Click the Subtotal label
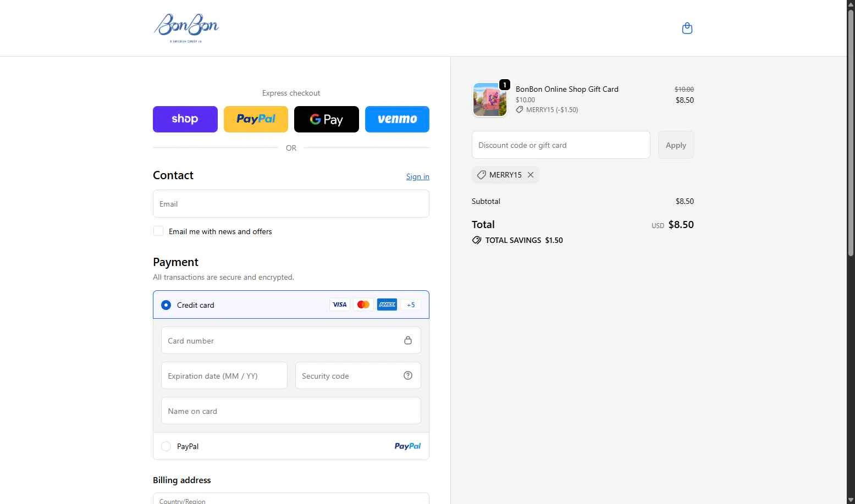855x504 pixels. [x=486, y=201]
